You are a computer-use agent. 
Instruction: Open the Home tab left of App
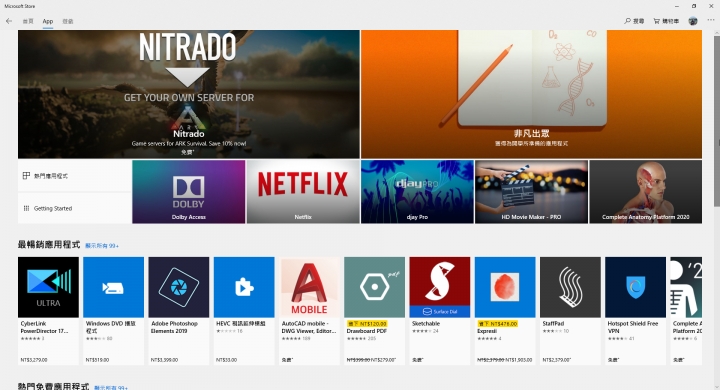click(x=28, y=21)
